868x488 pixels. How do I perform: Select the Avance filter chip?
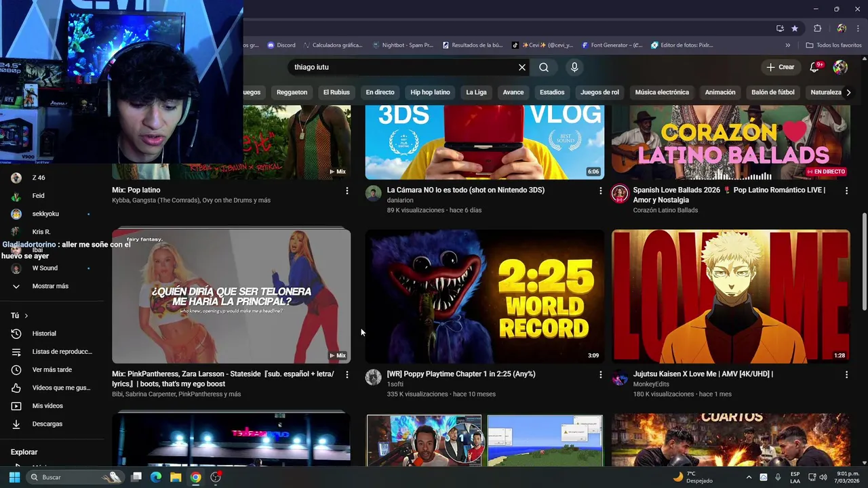pyautogui.click(x=513, y=92)
